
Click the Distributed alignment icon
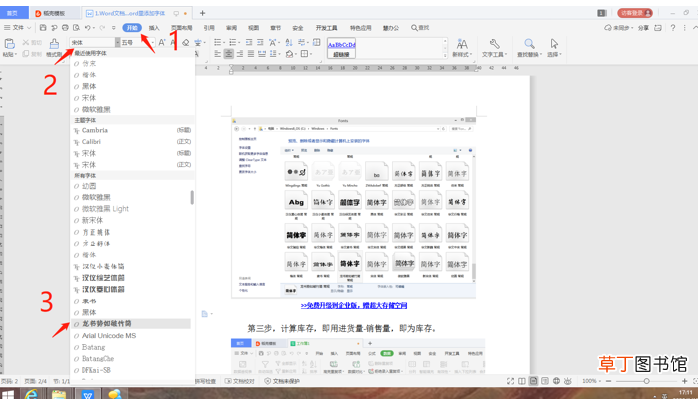pyautogui.click(x=262, y=54)
